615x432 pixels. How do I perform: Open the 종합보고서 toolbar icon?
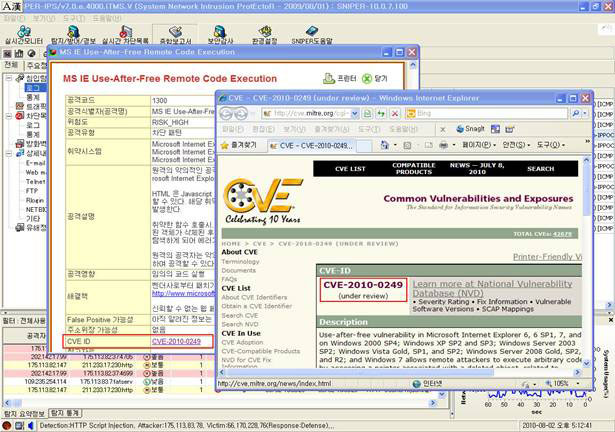(175, 35)
